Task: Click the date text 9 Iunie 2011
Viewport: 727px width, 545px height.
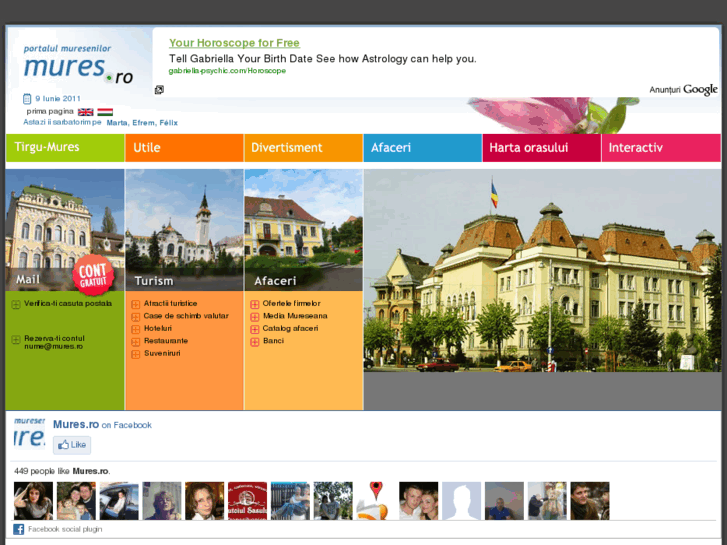Action: [58, 98]
